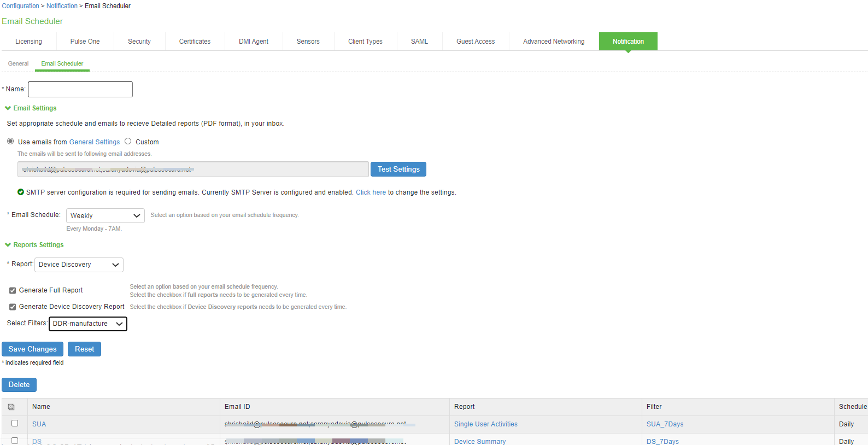Click the Save Changes button

(32, 349)
